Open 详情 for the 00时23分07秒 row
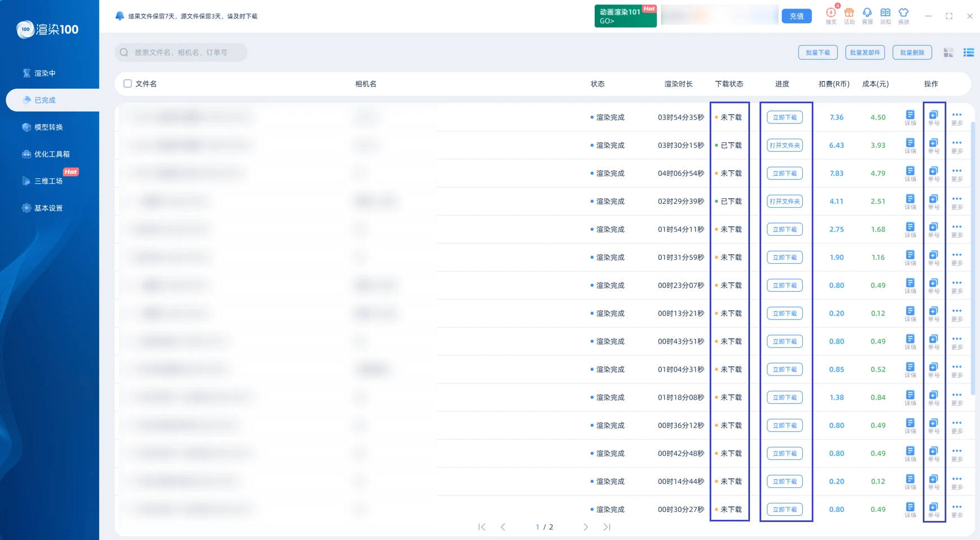980x540 pixels. click(910, 286)
